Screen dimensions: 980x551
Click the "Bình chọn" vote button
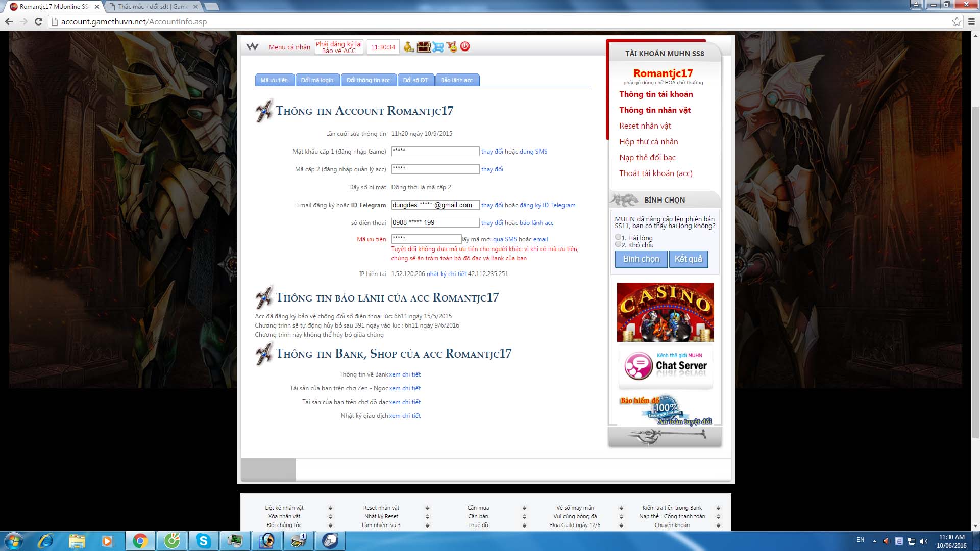641,259
